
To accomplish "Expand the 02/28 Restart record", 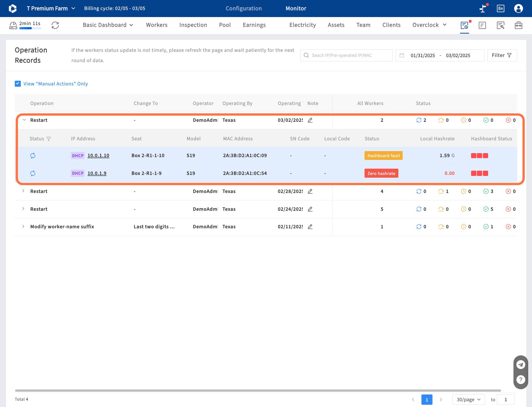I will (23, 191).
